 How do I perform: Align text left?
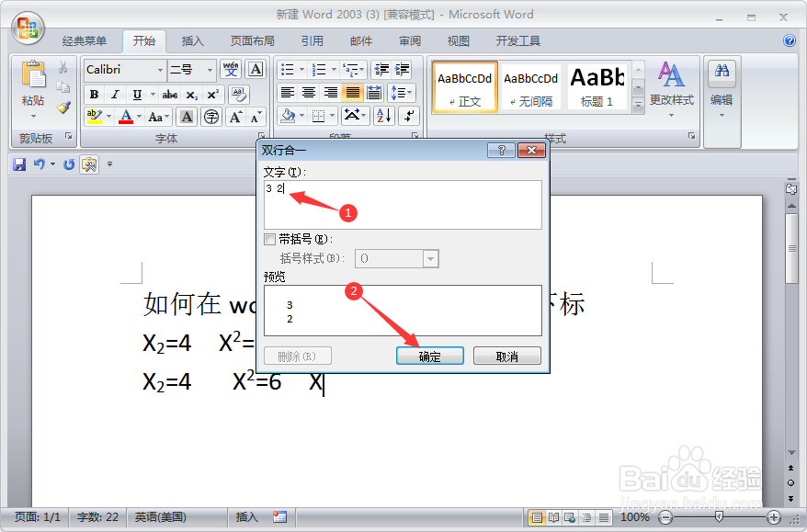(288, 93)
